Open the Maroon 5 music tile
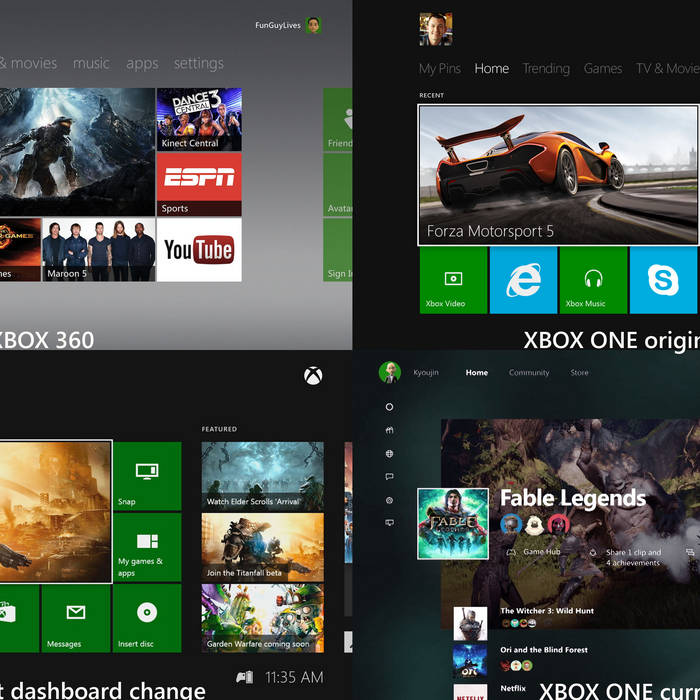This screenshot has height=700, width=700. [x=99, y=250]
